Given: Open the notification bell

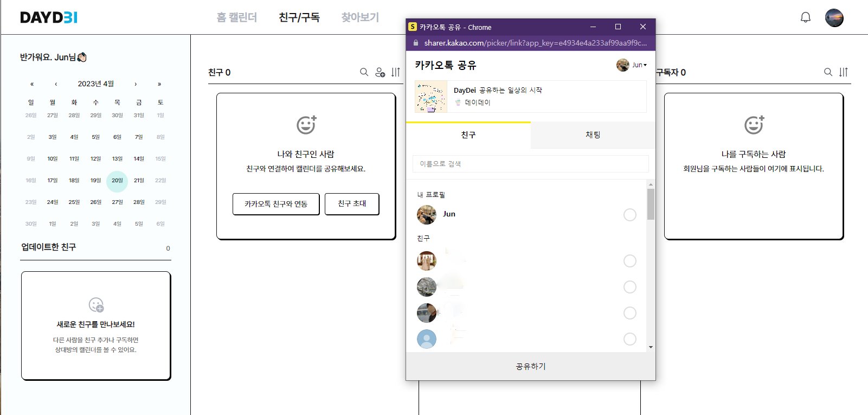Looking at the screenshot, I should tap(806, 17).
